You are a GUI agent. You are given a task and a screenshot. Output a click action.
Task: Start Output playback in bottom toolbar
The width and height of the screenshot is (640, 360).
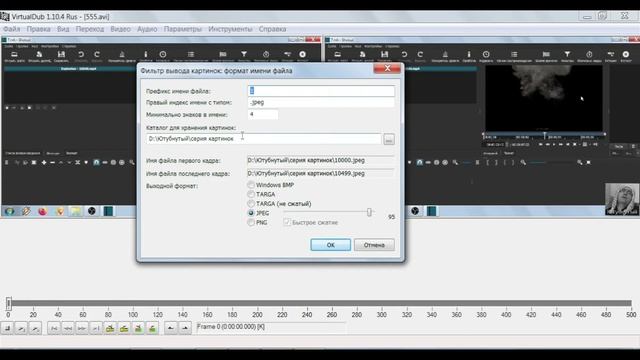click(x=35, y=328)
